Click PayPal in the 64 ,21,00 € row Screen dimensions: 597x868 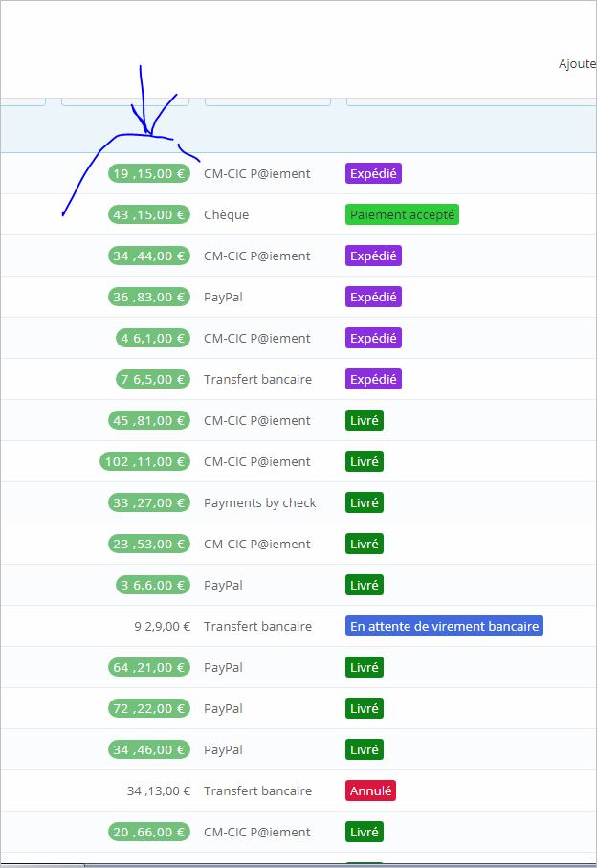[x=223, y=668]
